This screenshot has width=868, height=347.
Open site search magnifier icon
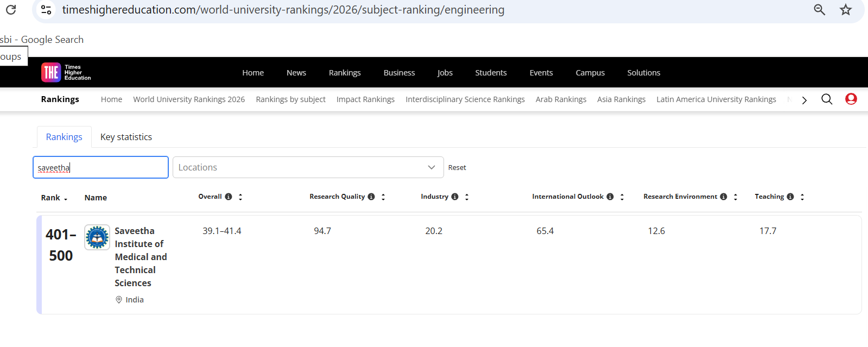(x=826, y=99)
